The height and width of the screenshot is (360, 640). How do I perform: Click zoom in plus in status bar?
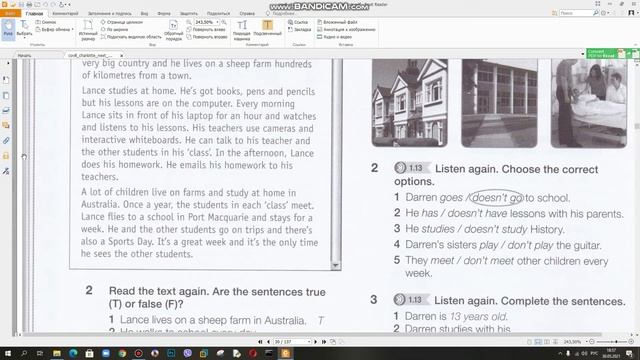[631, 342]
